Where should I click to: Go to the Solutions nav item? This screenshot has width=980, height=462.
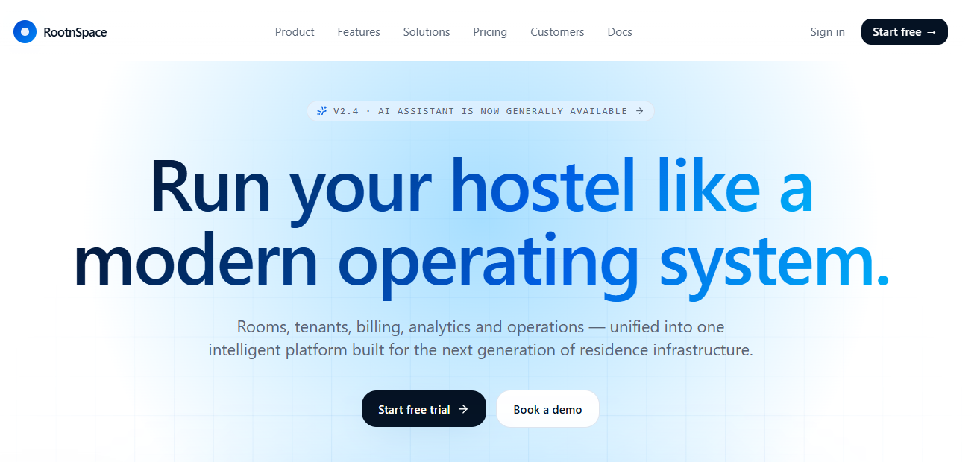click(427, 32)
